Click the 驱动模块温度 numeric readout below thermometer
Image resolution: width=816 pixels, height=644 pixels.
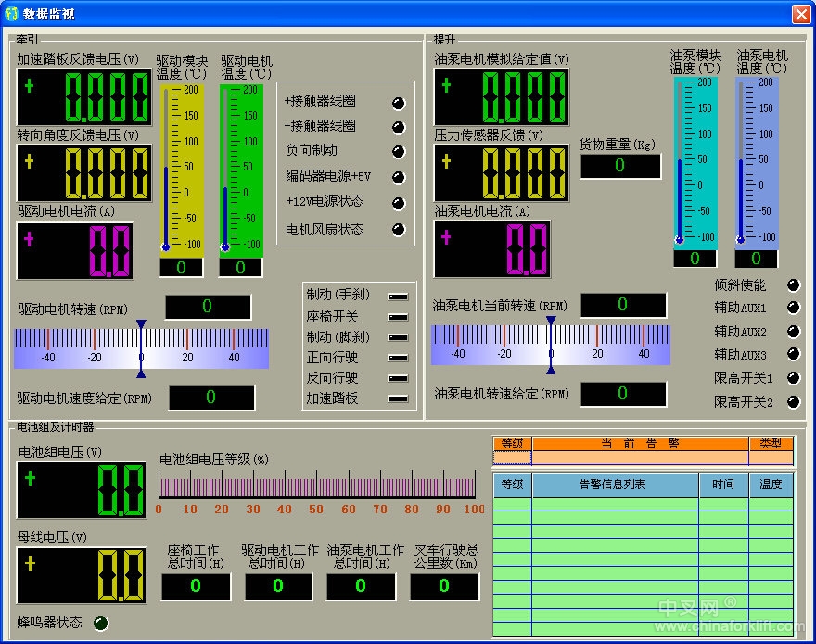[181, 268]
